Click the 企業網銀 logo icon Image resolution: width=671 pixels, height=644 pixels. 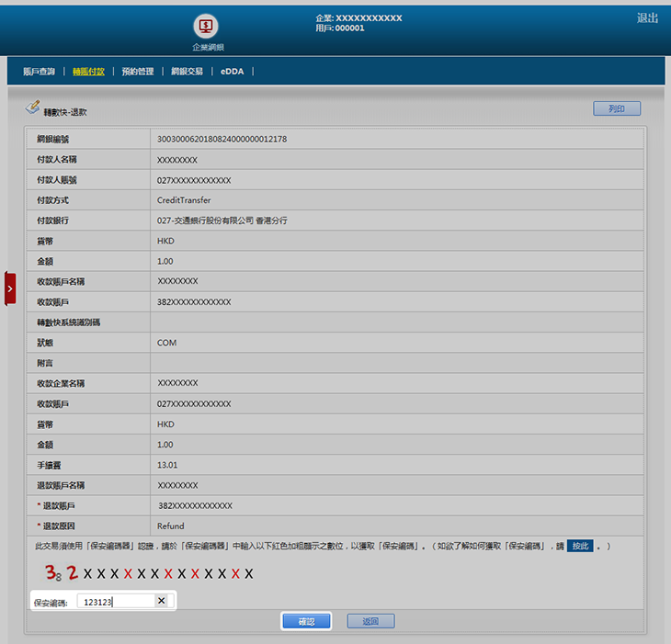207,26
